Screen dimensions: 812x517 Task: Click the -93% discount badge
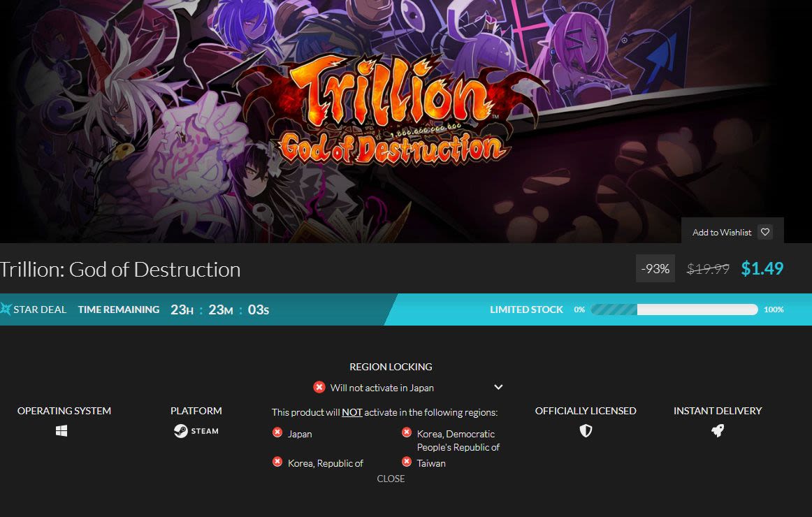655,268
